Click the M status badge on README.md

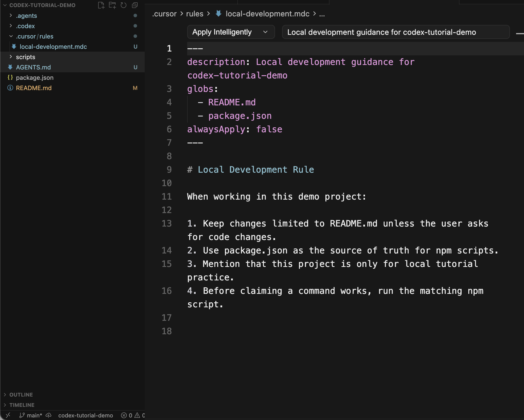135,88
